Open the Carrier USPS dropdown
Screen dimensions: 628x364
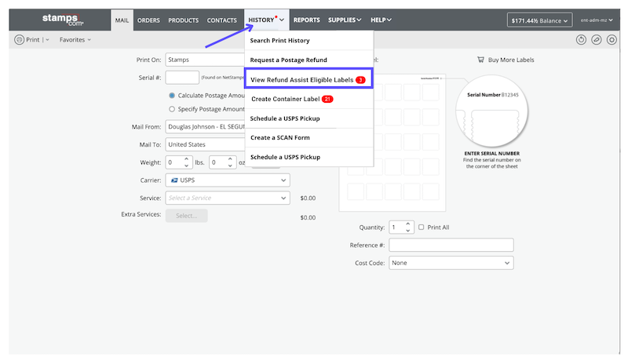[x=228, y=180]
